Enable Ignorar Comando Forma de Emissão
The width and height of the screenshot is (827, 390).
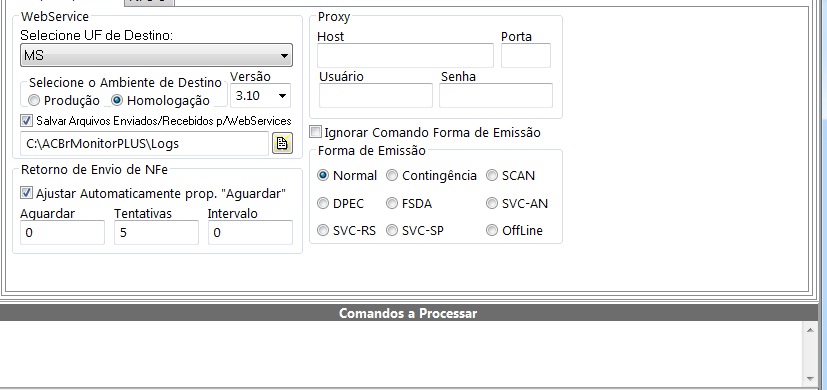(315, 132)
